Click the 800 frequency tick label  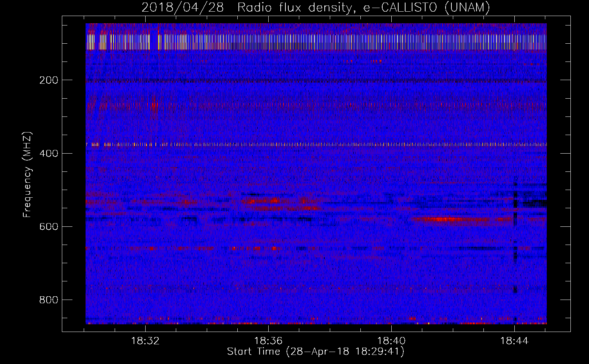pos(49,300)
